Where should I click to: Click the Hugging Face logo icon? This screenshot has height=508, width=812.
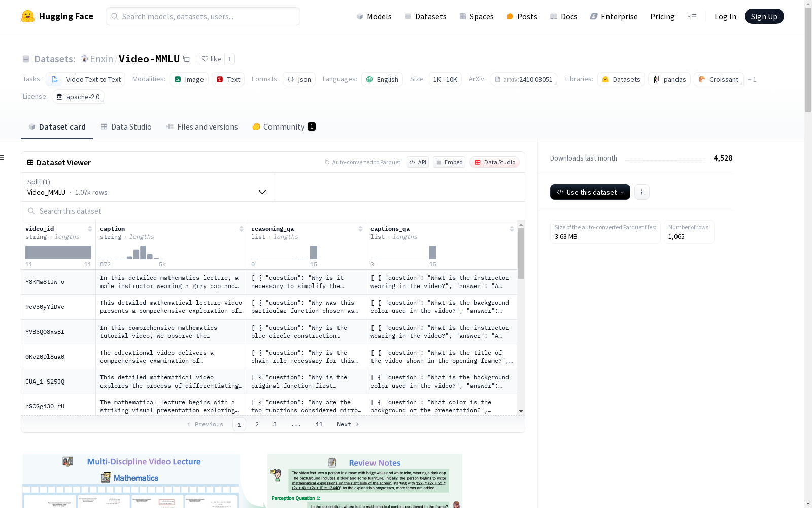coord(28,16)
